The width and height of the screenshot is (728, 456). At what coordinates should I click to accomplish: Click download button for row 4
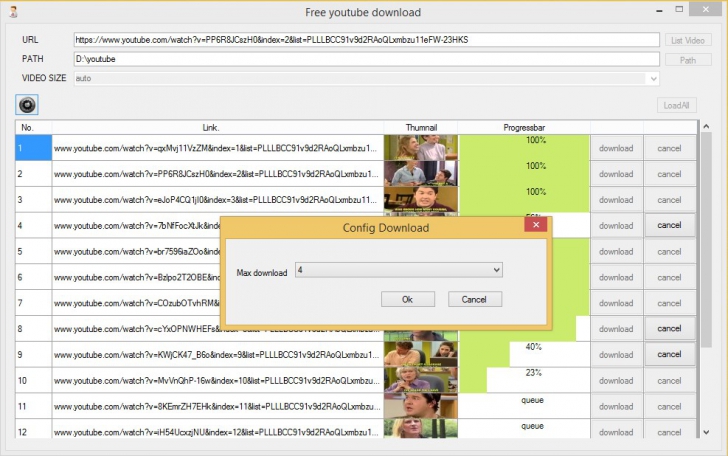[616, 226]
